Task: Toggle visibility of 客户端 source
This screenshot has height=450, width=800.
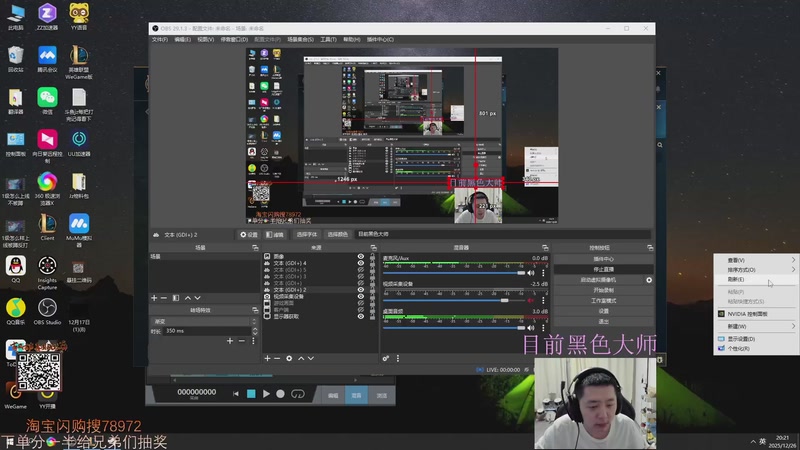Action: click(361, 310)
